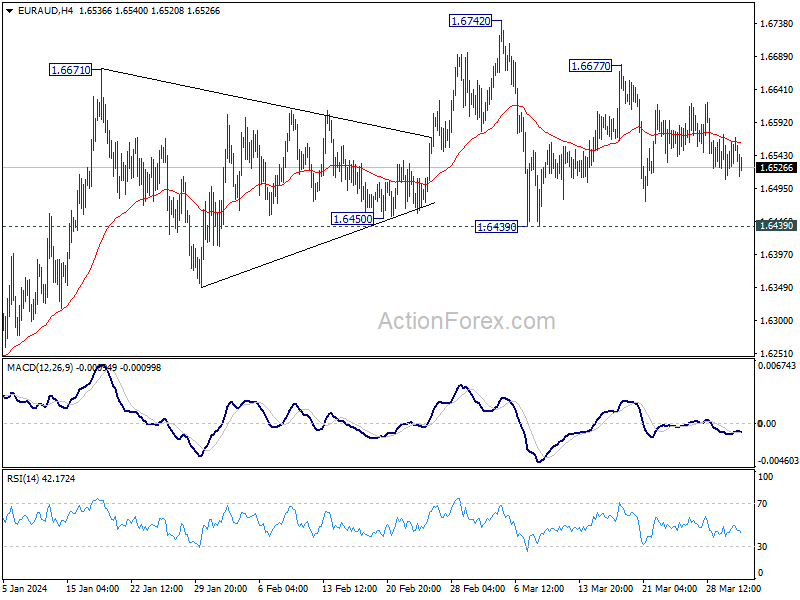Click the 20 Feb 20:00 time label
Image resolution: width=800 pixels, height=600 pixels.
[414, 588]
